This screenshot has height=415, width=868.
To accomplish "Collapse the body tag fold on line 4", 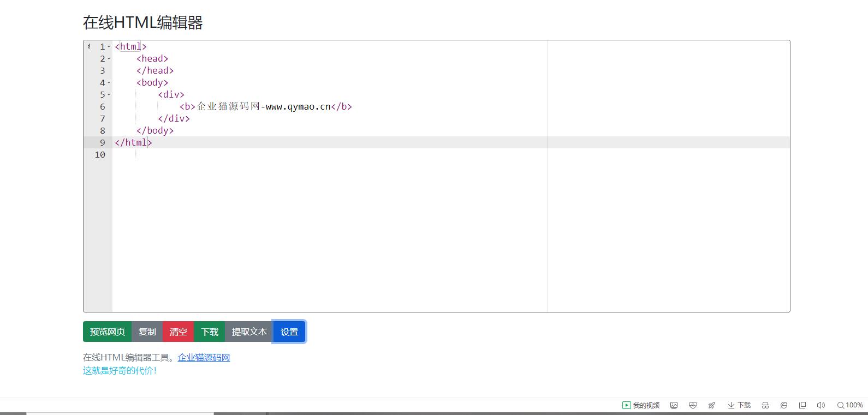I will [x=109, y=83].
